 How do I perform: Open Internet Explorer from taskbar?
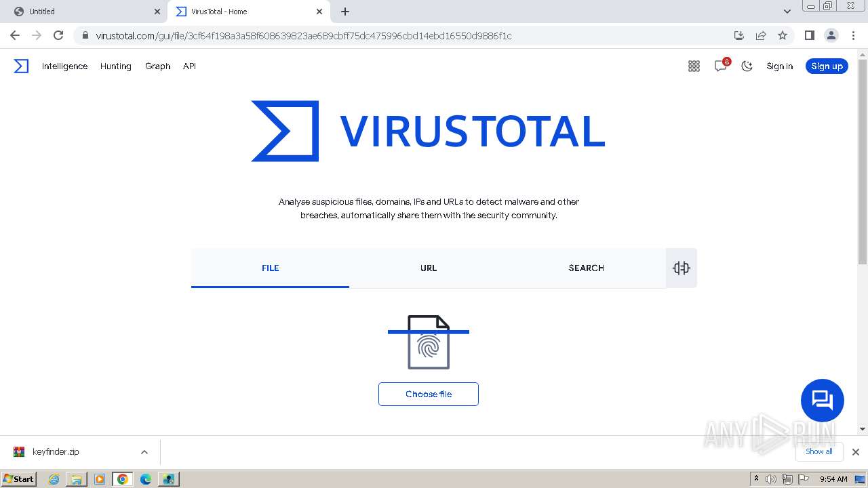point(54,479)
